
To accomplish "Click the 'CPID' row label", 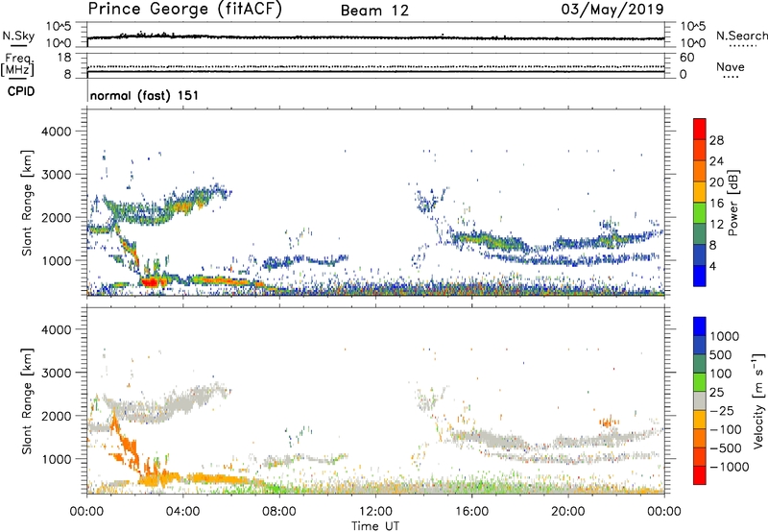I will [21, 91].
